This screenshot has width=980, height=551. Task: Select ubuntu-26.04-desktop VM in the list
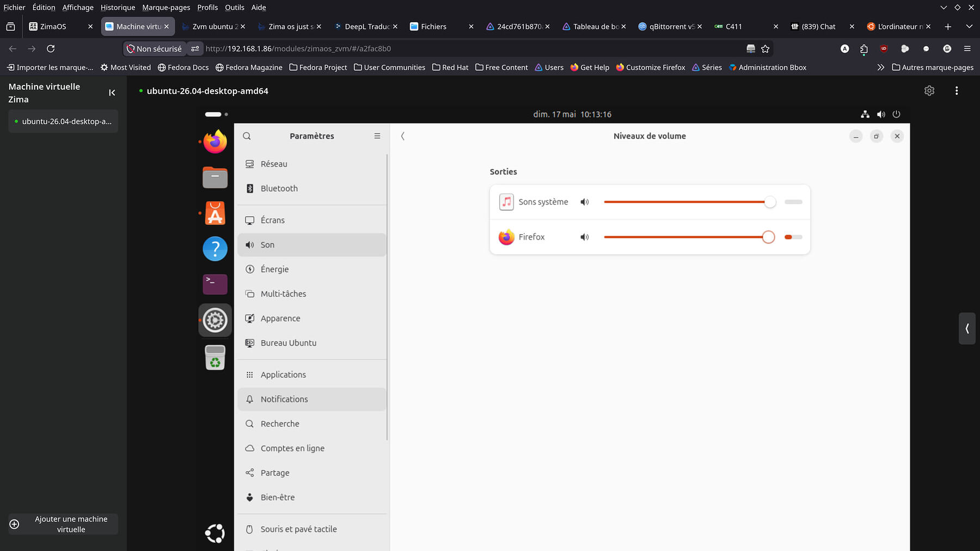pos(63,121)
